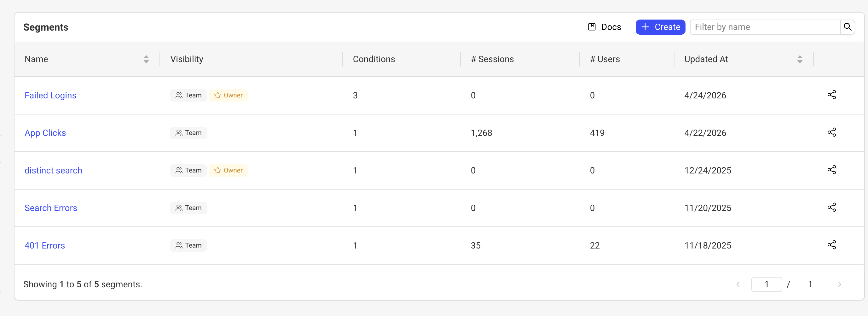Image resolution: width=868 pixels, height=316 pixels.
Task: Click Team badge on Search Errors row
Action: pyautogui.click(x=188, y=208)
